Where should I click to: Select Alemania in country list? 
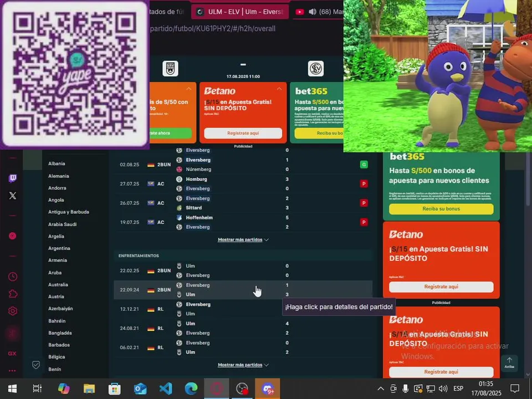click(x=58, y=176)
